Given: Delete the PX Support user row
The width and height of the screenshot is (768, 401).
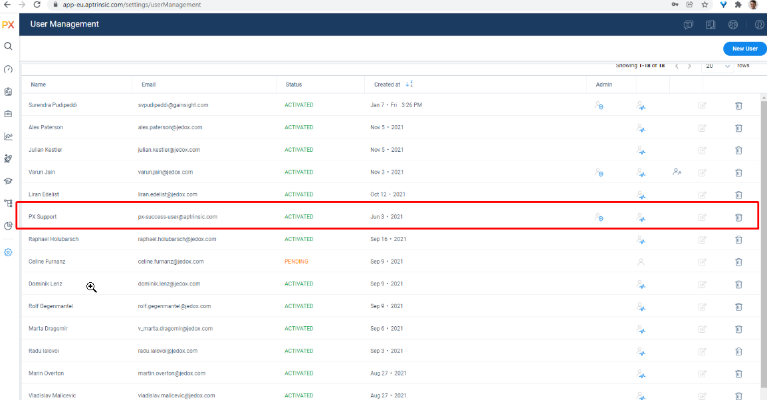Looking at the screenshot, I should (x=739, y=216).
